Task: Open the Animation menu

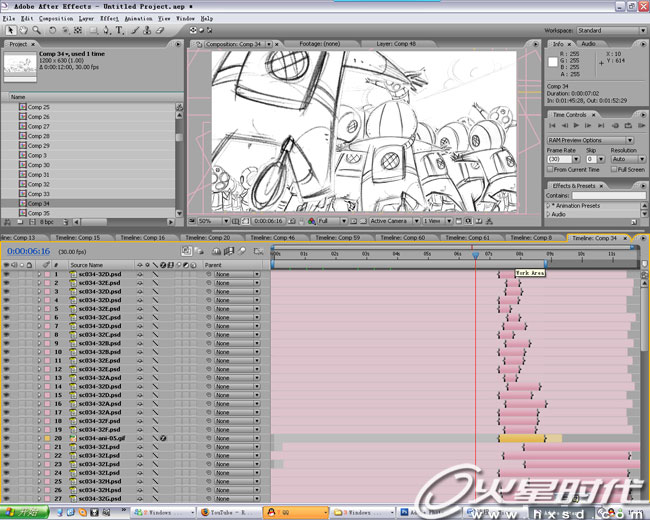Action: pos(138,19)
